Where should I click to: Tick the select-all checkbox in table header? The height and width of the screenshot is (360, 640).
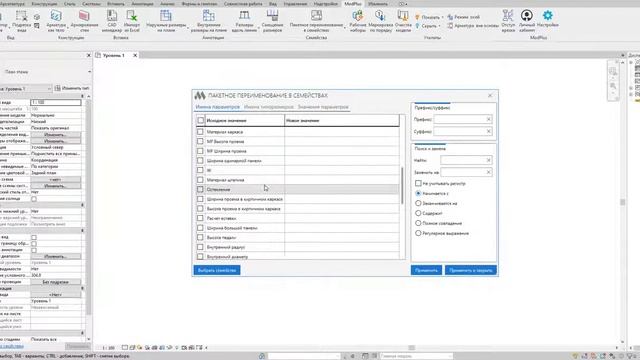200,120
